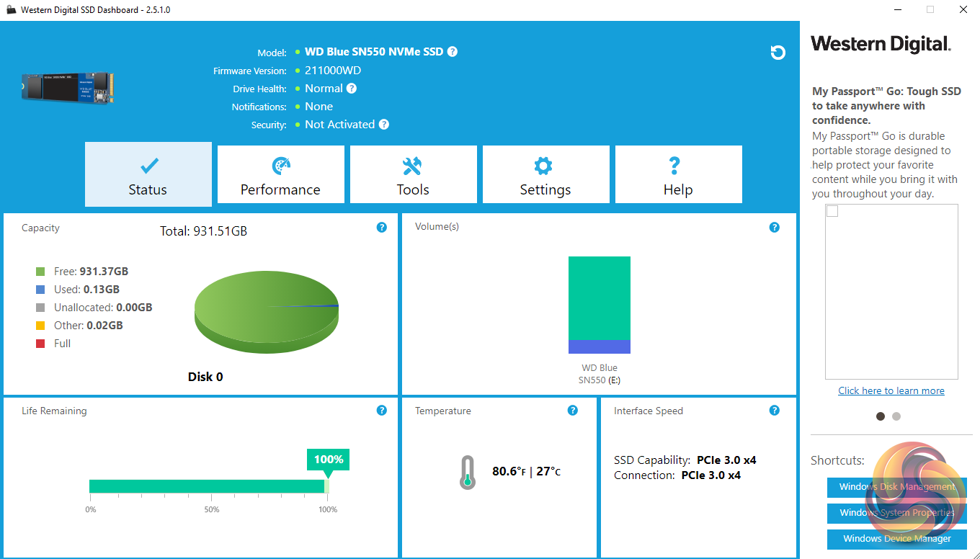This screenshot has width=980, height=559.
Task: Click the WD Blue SN550 (E:) volume bar
Action: tap(600, 305)
